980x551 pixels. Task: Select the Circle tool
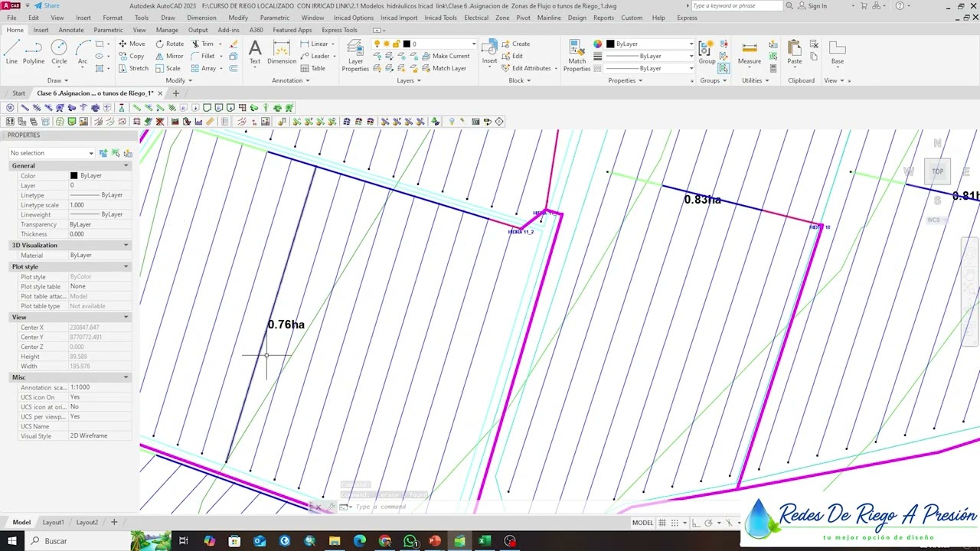[59, 52]
